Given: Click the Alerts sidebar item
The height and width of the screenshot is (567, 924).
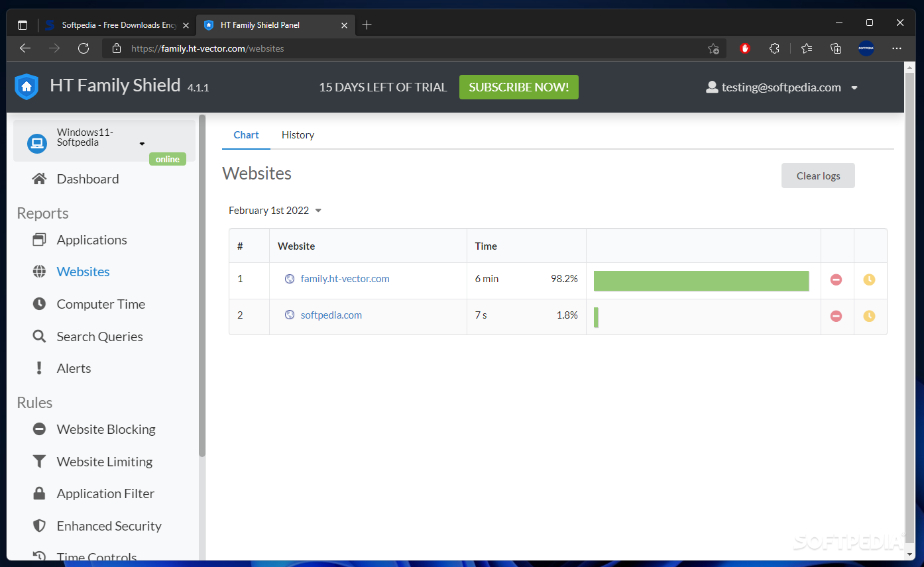Looking at the screenshot, I should click(x=74, y=368).
